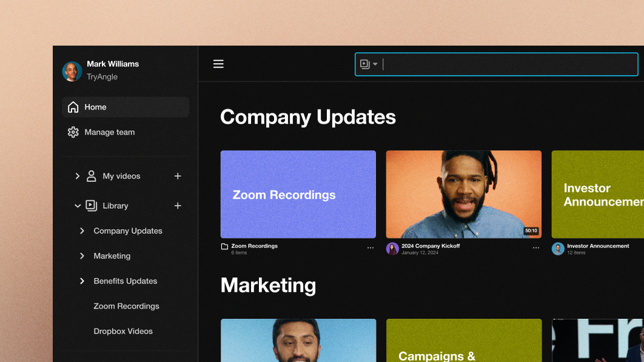The width and height of the screenshot is (644, 362).
Task: Add a new folder to Library
Action: coord(178,206)
